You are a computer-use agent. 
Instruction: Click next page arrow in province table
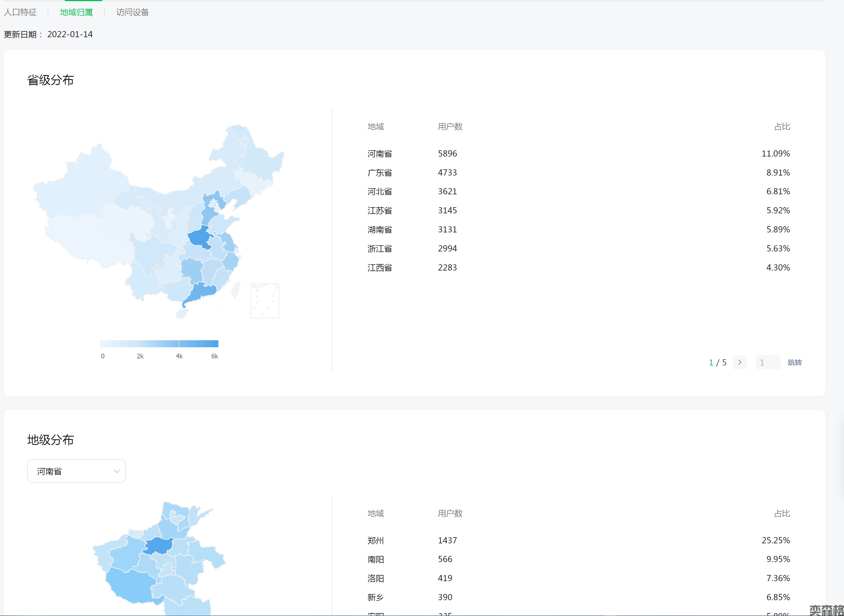740,362
